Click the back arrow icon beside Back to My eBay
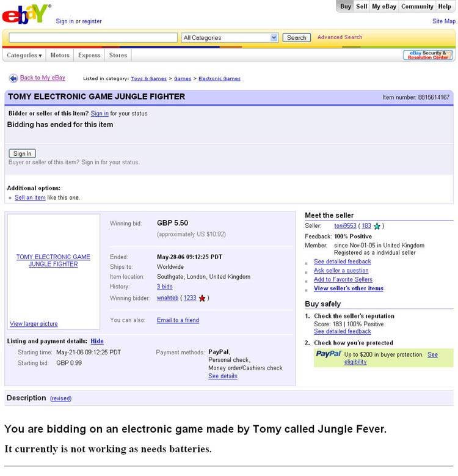Screen dimensions: 458x476 click(13, 78)
